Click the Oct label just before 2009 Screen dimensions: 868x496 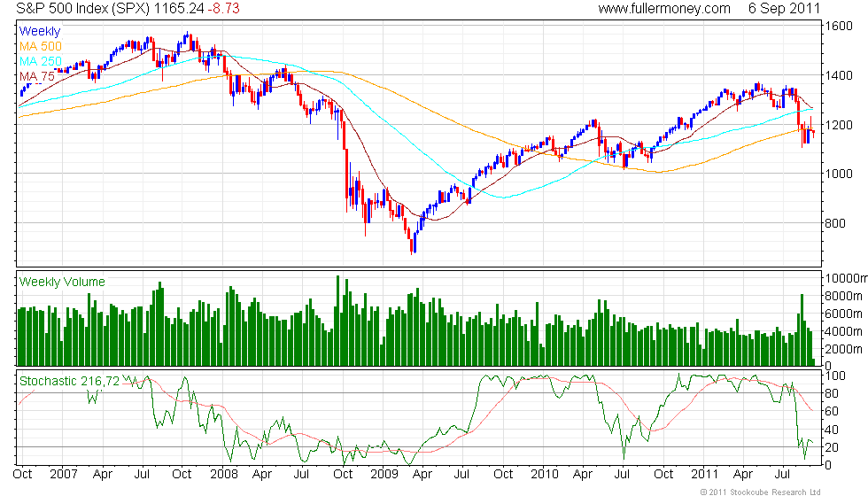click(344, 475)
